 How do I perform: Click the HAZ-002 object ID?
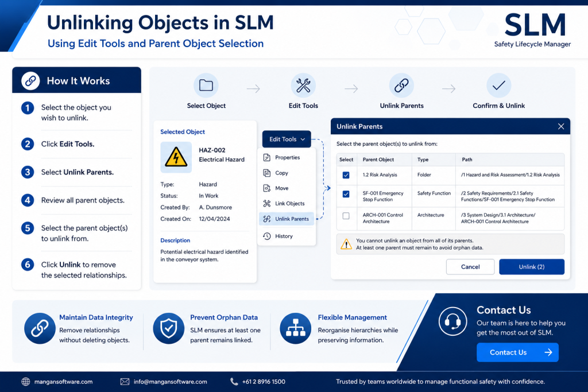212,150
